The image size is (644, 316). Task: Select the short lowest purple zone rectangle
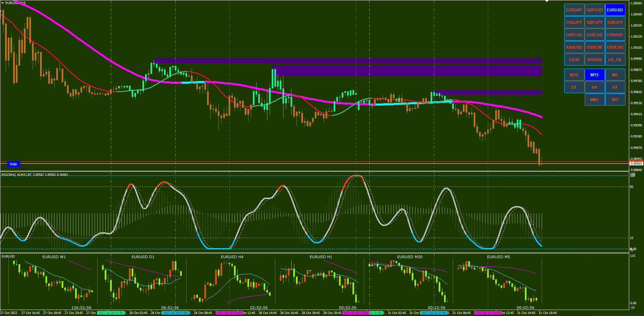(488, 92)
